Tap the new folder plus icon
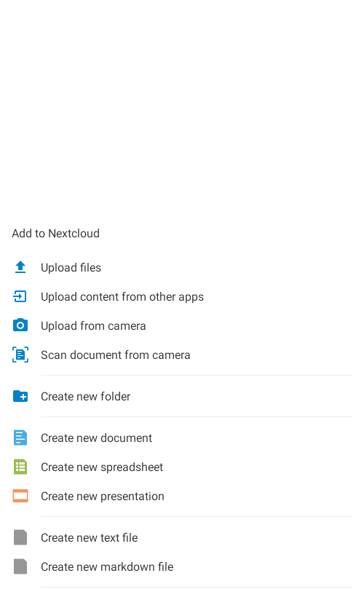The width and height of the screenshot is (364, 589). [20, 396]
